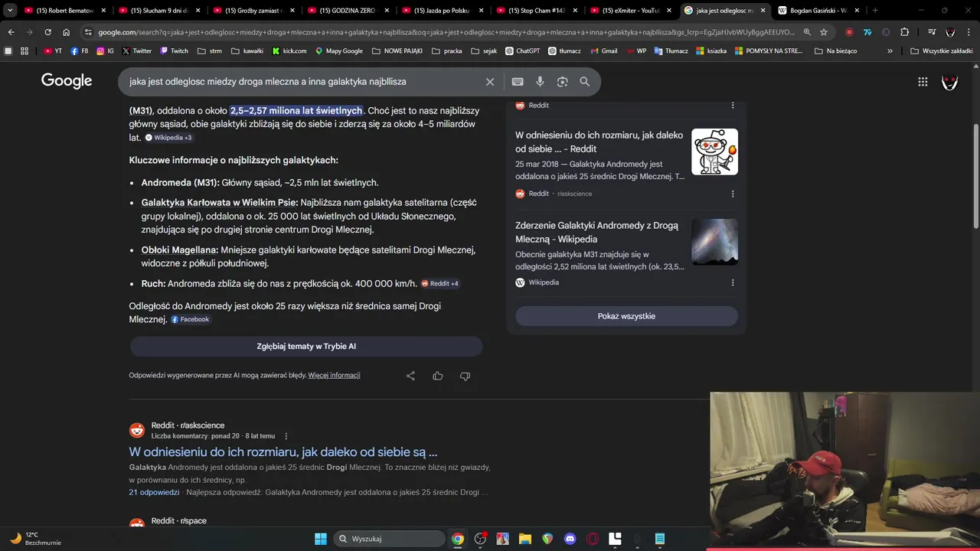Search by image using the Lens icon
The height and width of the screenshot is (551, 980).
[x=563, y=82]
